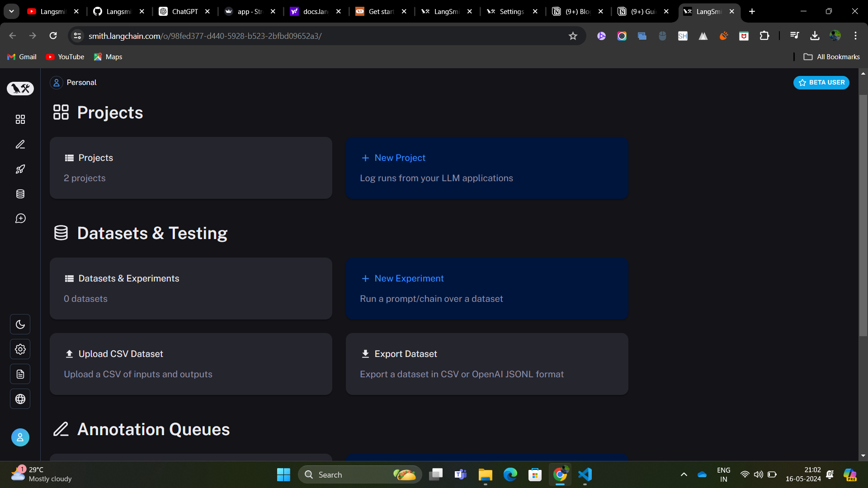Switch to the YouTube Langsmith tab
868x488 pixels.
53,12
